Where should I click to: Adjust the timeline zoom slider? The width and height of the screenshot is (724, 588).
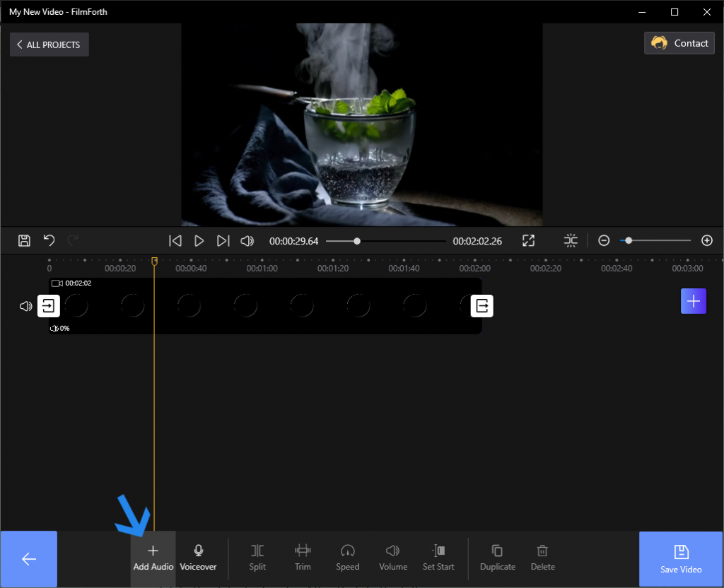[x=655, y=240]
